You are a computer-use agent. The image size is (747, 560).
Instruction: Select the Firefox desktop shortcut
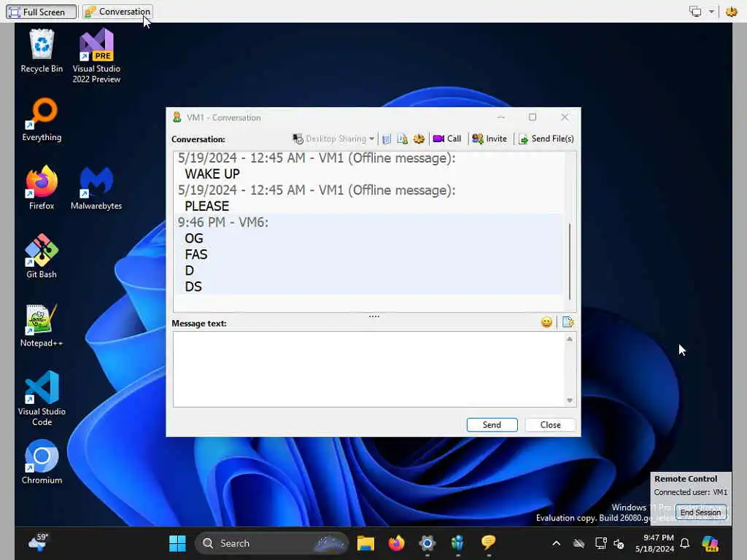tap(42, 187)
